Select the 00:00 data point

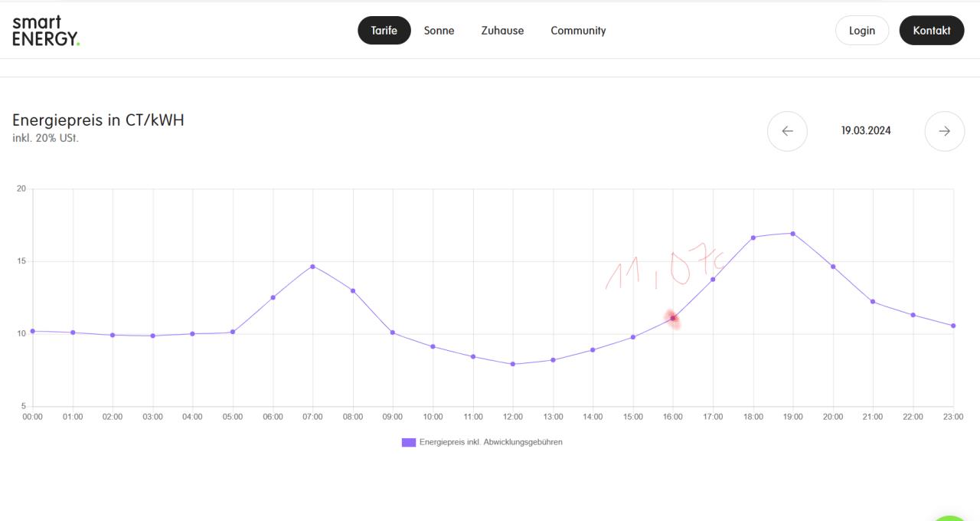point(33,331)
